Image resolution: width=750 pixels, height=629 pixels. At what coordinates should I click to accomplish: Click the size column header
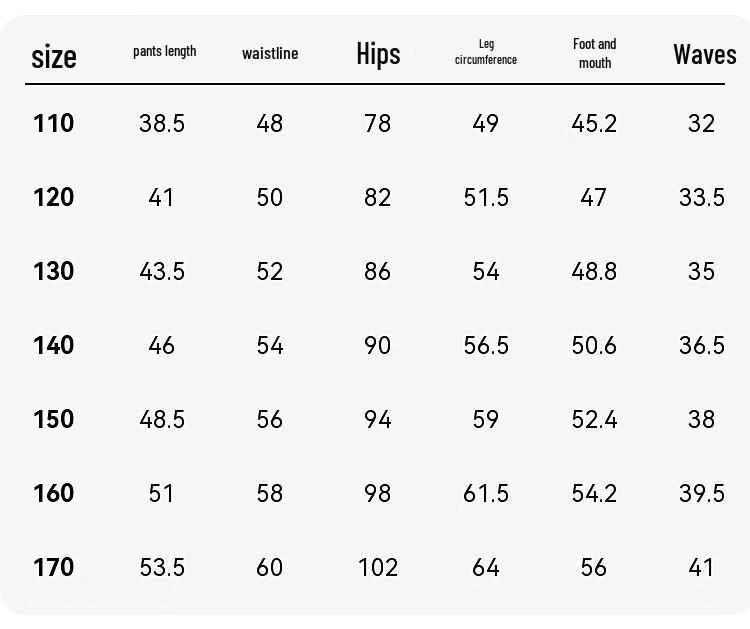click(54, 57)
